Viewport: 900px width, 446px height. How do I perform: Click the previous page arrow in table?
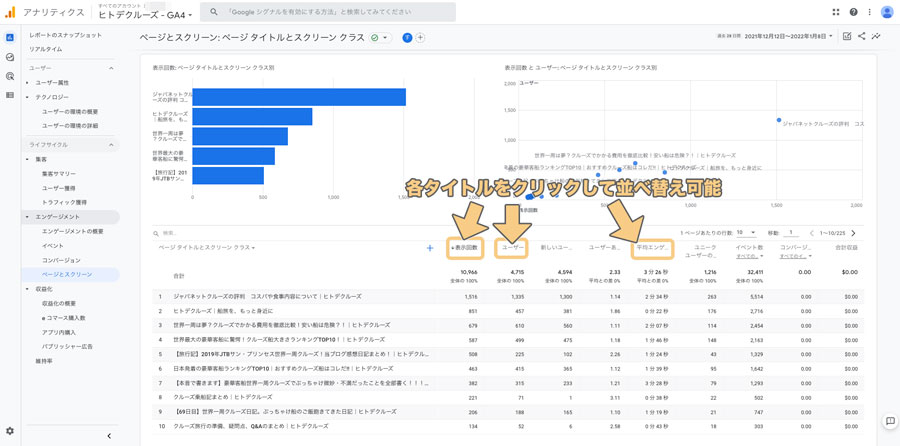pos(812,233)
